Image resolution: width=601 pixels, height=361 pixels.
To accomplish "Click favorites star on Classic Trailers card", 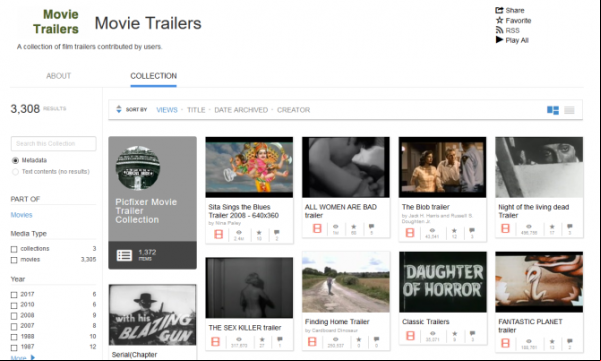I will pos(455,333).
